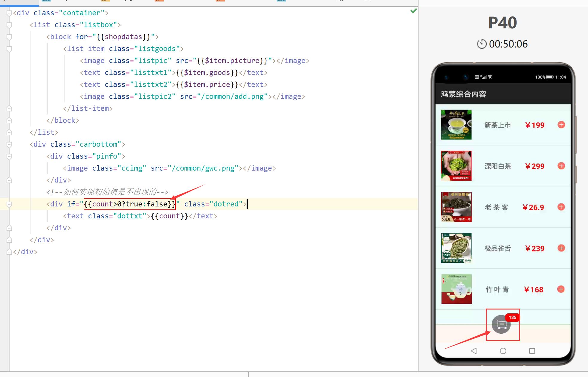
Task: Click the "dotred" class value
Action: pos(226,204)
